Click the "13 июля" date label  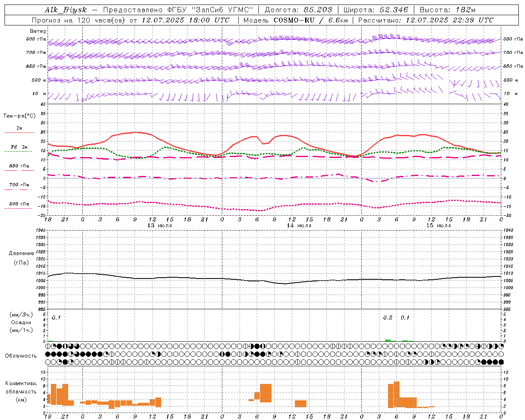(160, 226)
